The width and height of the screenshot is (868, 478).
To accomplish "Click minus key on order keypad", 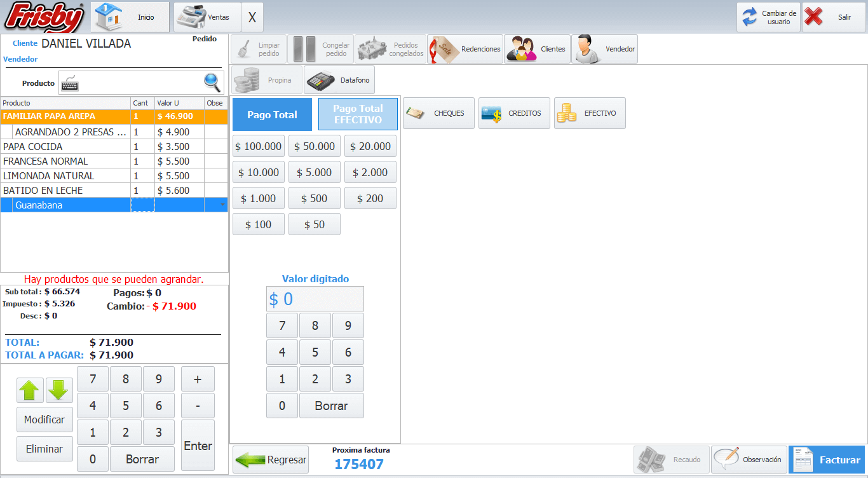I will tap(198, 406).
